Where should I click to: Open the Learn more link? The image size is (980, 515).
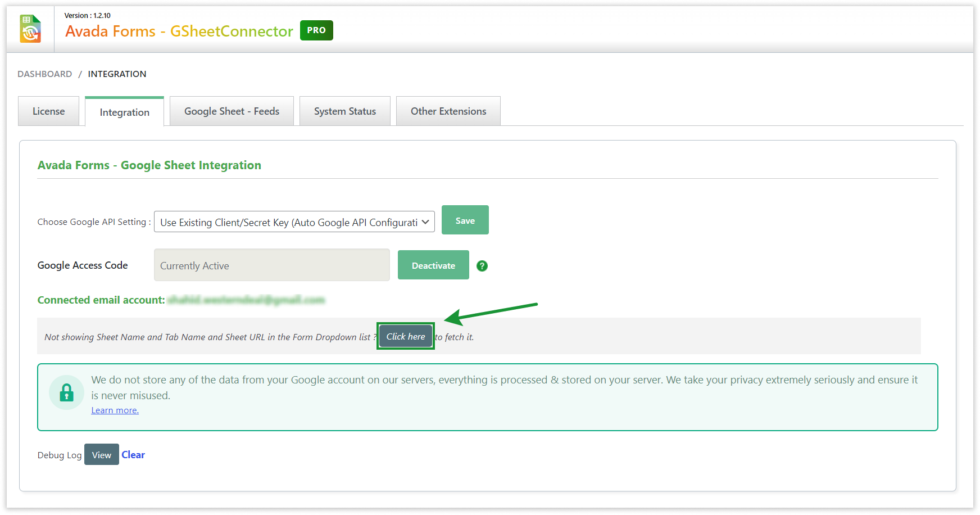114,410
